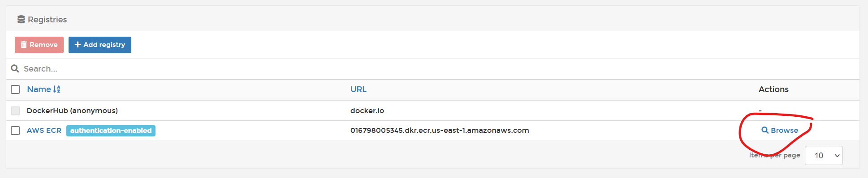Select the authentication-enabled badge on AWS ECR
Viewport: 868px width, 178px height.
111,131
